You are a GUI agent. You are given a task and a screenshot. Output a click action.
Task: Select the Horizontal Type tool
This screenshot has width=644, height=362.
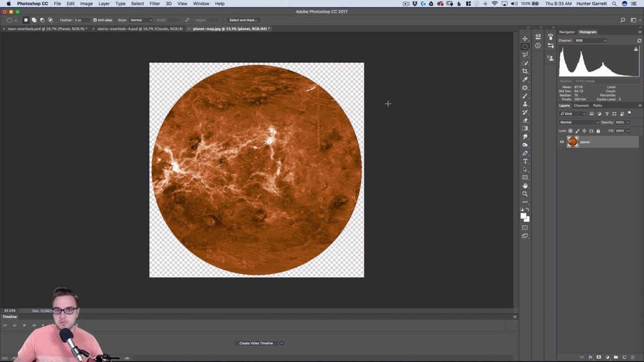point(525,161)
